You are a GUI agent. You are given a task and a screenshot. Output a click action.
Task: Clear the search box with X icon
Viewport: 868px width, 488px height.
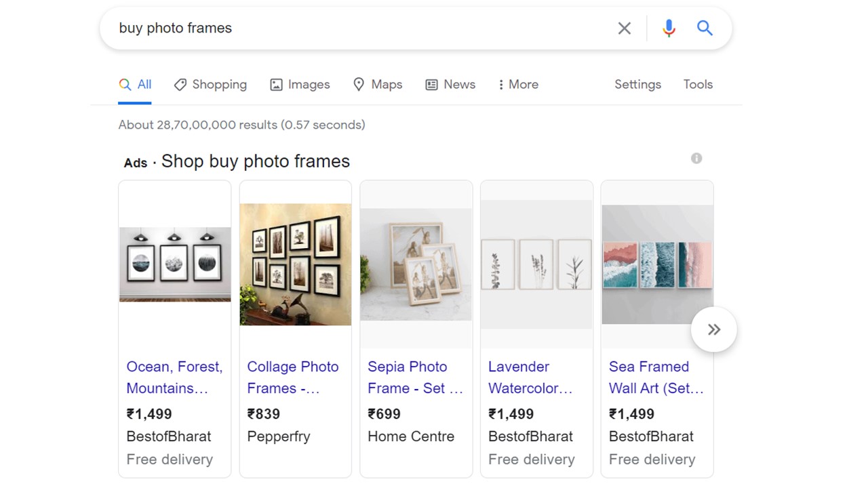pyautogui.click(x=624, y=28)
